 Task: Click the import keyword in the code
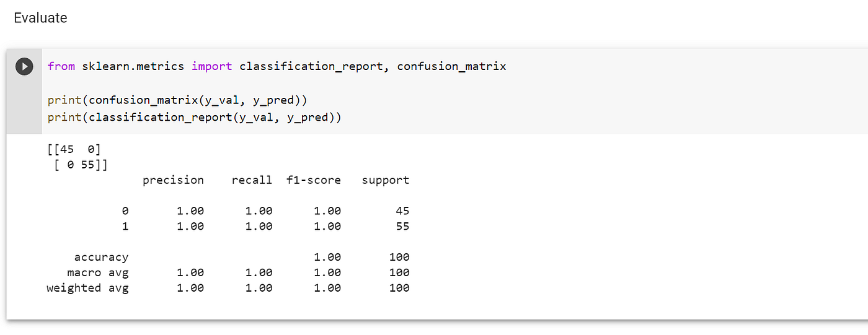pos(212,66)
